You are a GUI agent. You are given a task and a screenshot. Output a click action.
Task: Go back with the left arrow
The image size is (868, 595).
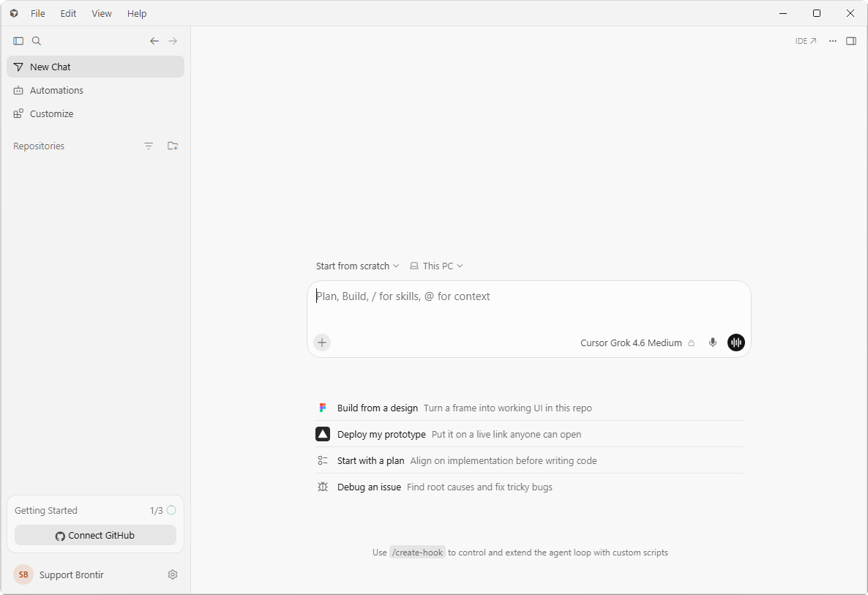pos(154,41)
